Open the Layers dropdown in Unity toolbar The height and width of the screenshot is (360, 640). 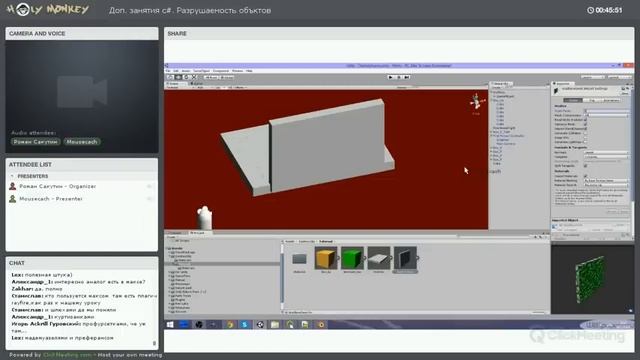click(x=593, y=77)
